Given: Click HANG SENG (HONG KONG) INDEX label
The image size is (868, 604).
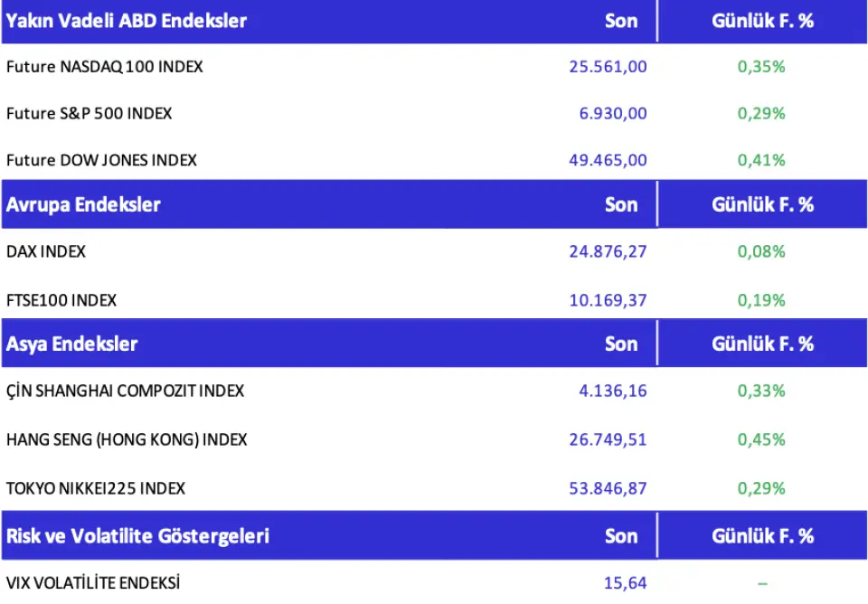Looking at the screenshot, I should pos(127,439).
